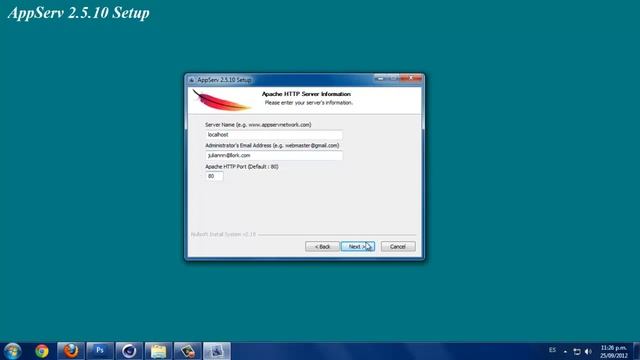Click the AppServ setup title bar icon
The height and width of the screenshot is (360, 640).
point(191,80)
